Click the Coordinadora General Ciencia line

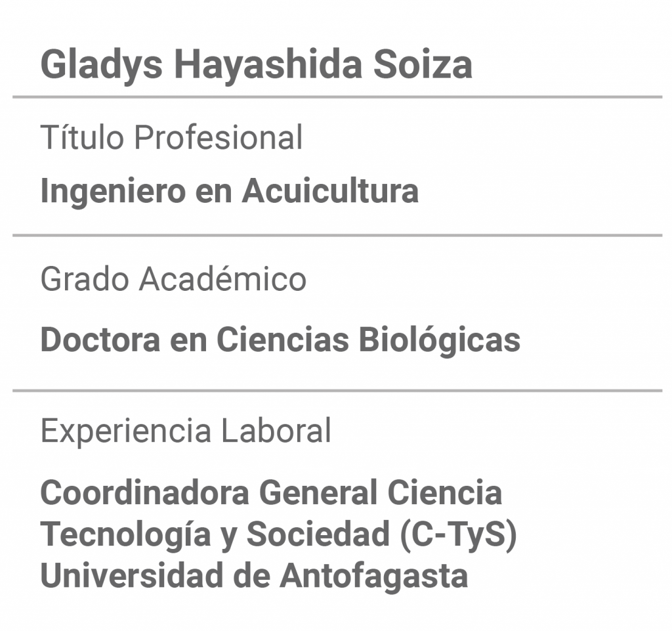271,492
